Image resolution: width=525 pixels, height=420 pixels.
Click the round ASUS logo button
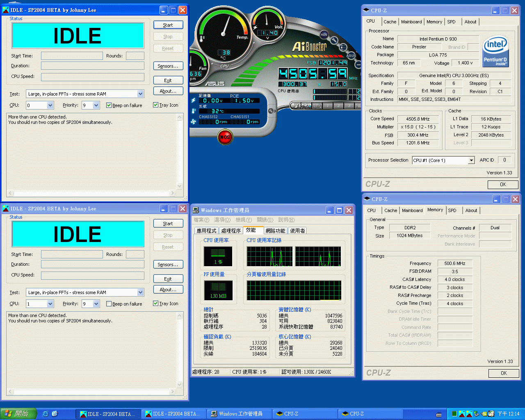[351, 55]
